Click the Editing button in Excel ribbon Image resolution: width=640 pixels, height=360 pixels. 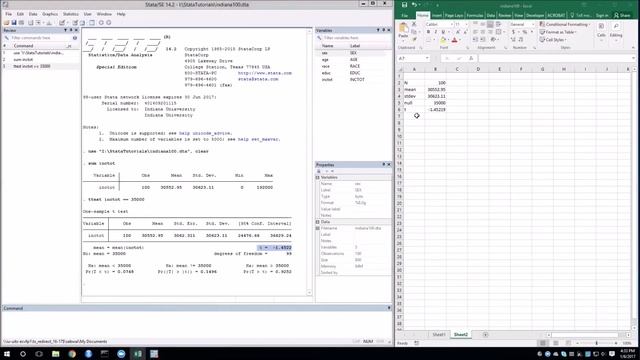[x=616, y=30]
